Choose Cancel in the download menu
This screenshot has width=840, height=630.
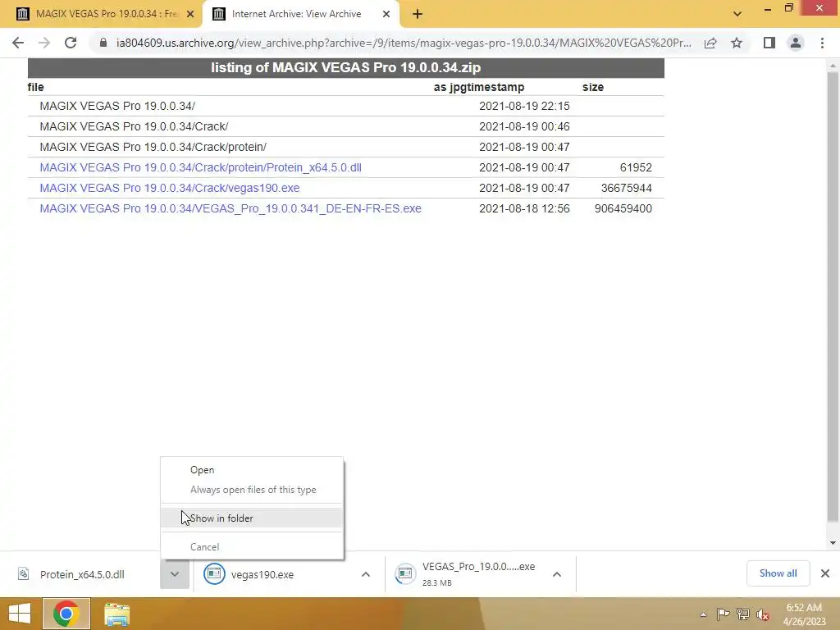pos(252,547)
